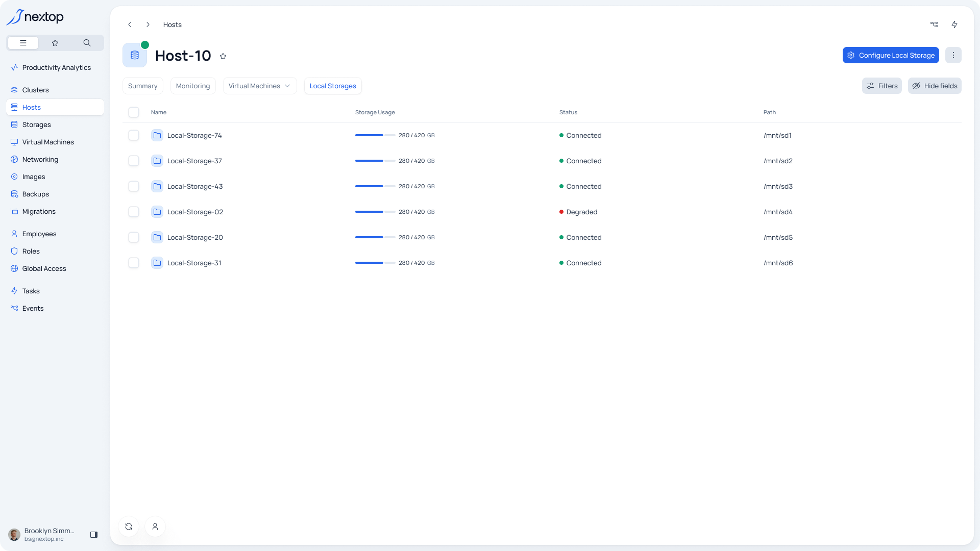
Task: Check Local-Storage-20 row checkbox
Action: 134,237
